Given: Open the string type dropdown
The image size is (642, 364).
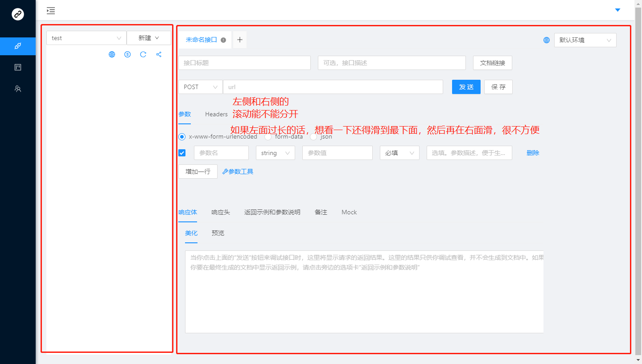Looking at the screenshot, I should point(276,153).
